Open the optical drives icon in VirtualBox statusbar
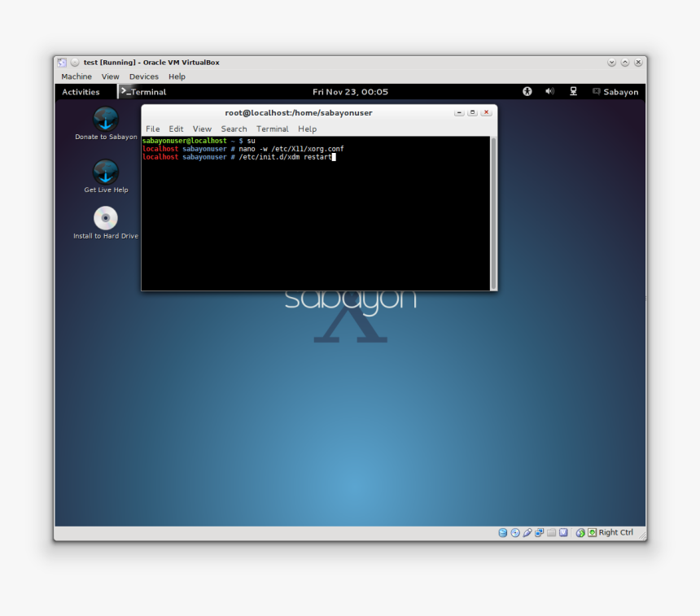The image size is (700, 616). (515, 532)
